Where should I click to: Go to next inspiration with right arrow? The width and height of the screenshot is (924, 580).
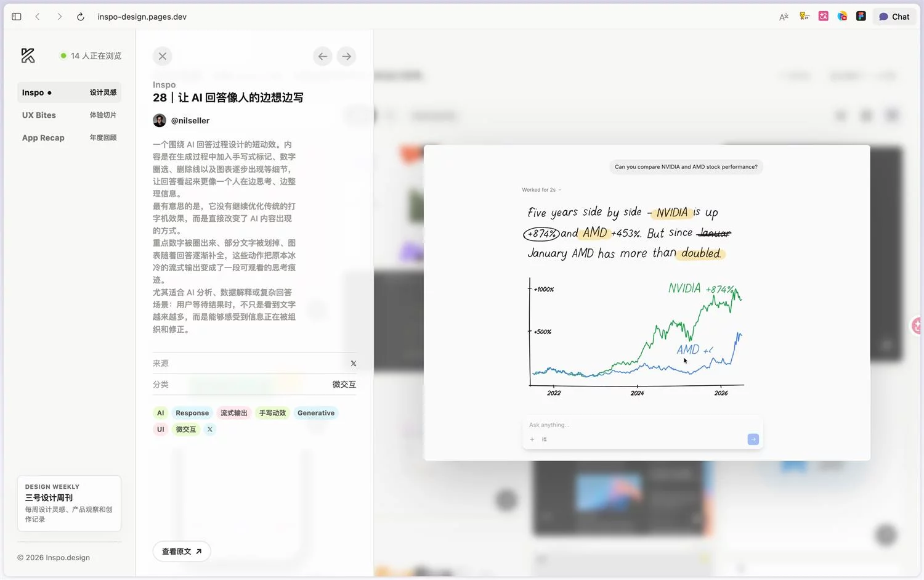[x=347, y=56]
